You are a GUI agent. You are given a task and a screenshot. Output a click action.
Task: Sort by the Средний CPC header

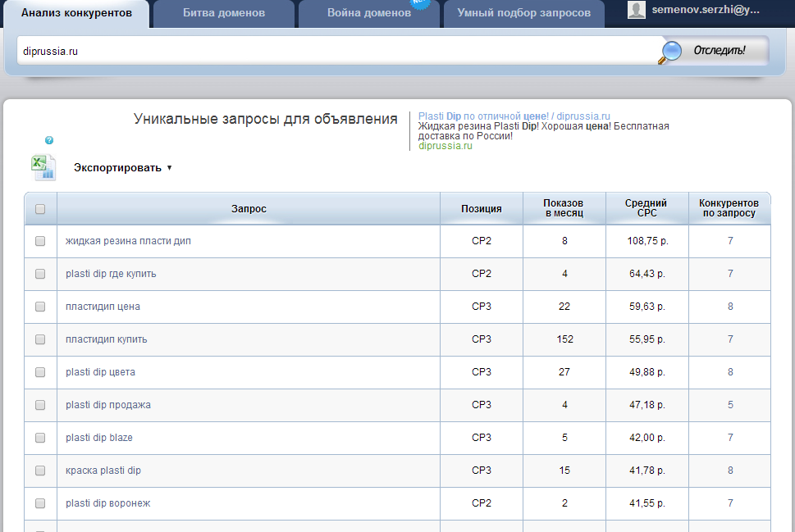click(x=647, y=208)
